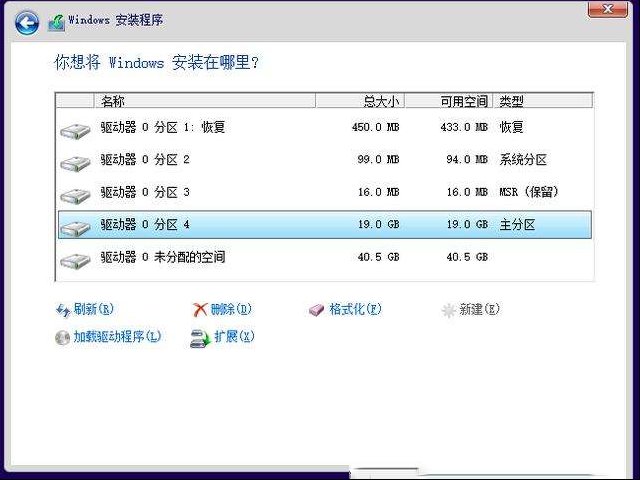Click the red X 删除 icon

(x=200, y=310)
